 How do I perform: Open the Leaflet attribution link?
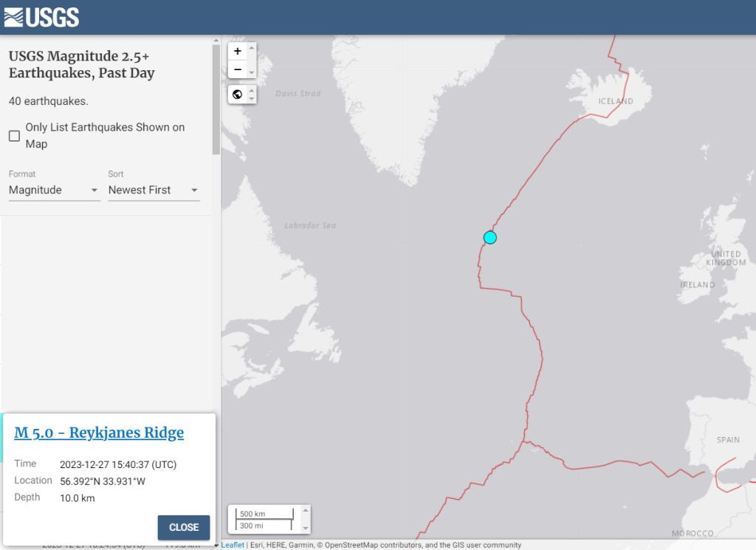232,545
